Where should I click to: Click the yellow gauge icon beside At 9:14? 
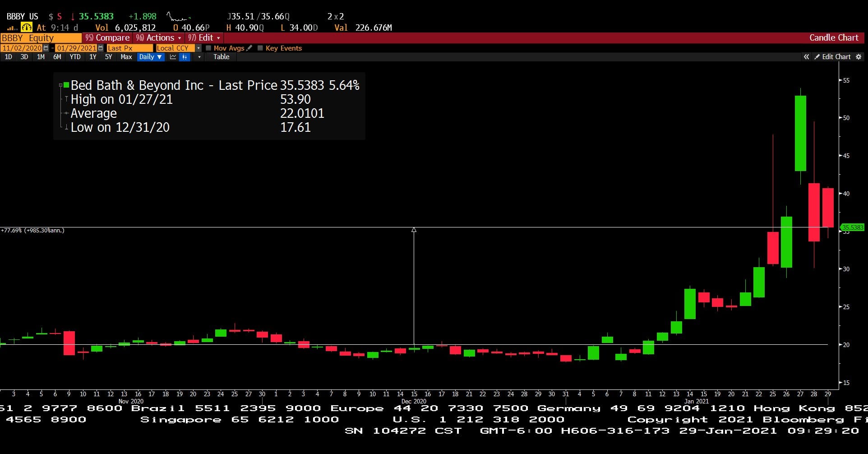tap(27, 28)
